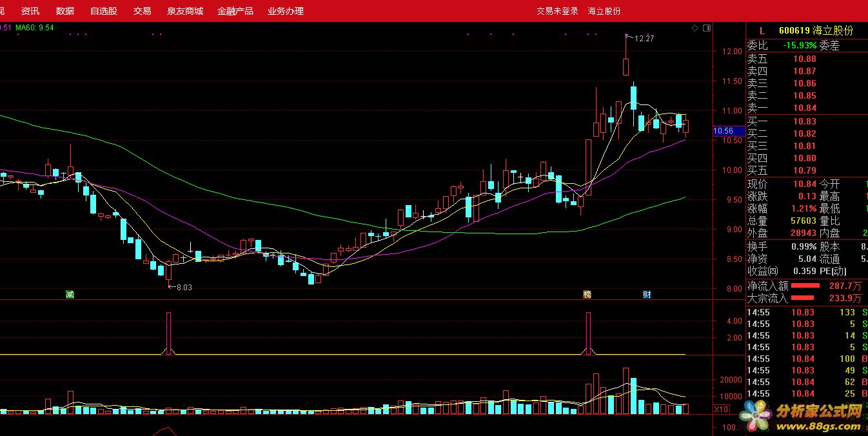Select the 买四 price 10.80
868x436 pixels.
[x=805, y=158]
